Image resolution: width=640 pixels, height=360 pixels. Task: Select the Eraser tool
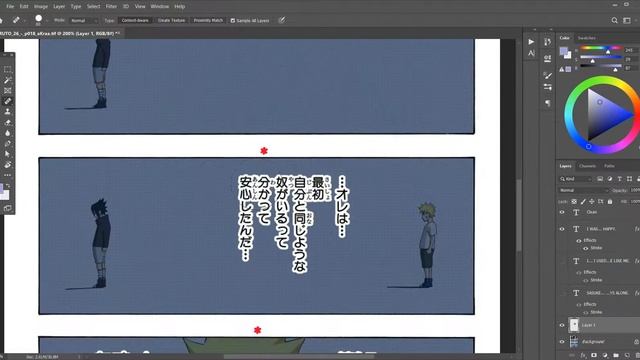(7, 122)
